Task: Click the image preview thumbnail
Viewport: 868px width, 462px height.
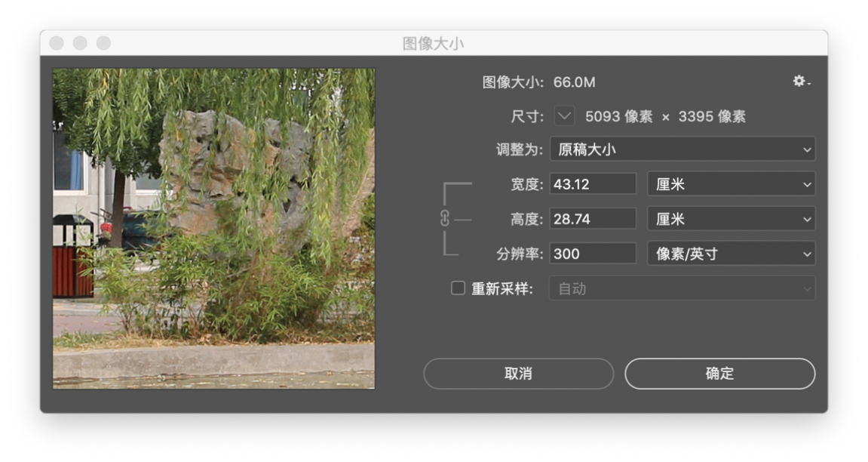Action: (x=213, y=229)
